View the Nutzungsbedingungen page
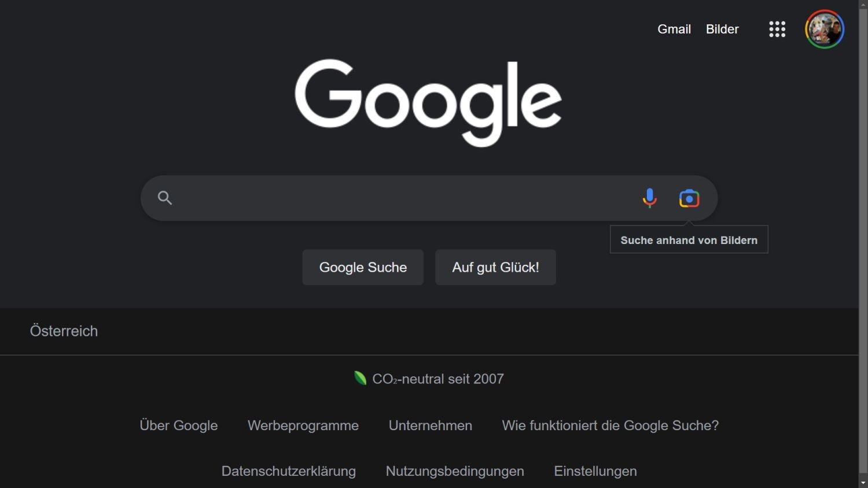Image resolution: width=868 pixels, height=488 pixels. tap(455, 471)
